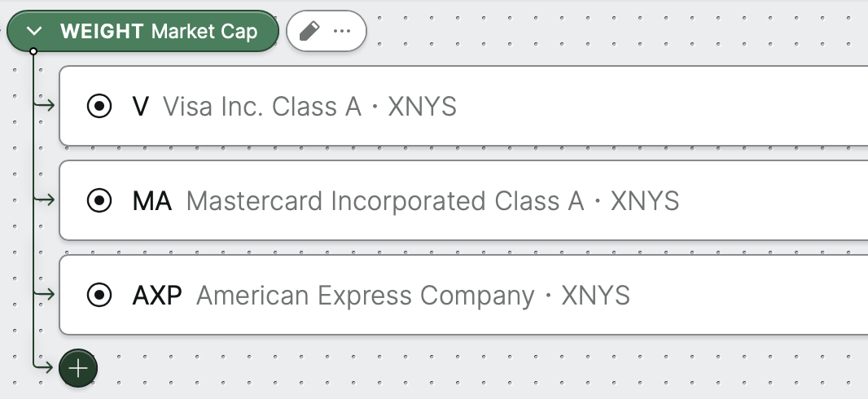
Task: Click the node connector dot under WEIGHT
Action: pyautogui.click(x=33, y=51)
